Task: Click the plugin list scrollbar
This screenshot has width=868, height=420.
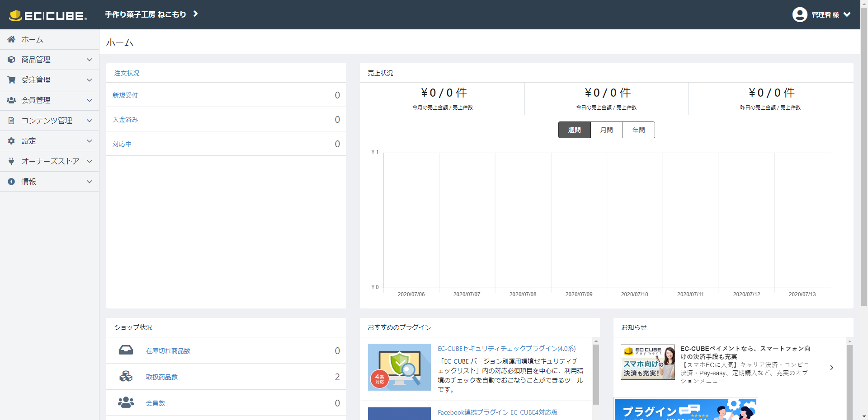Action: tap(596, 375)
